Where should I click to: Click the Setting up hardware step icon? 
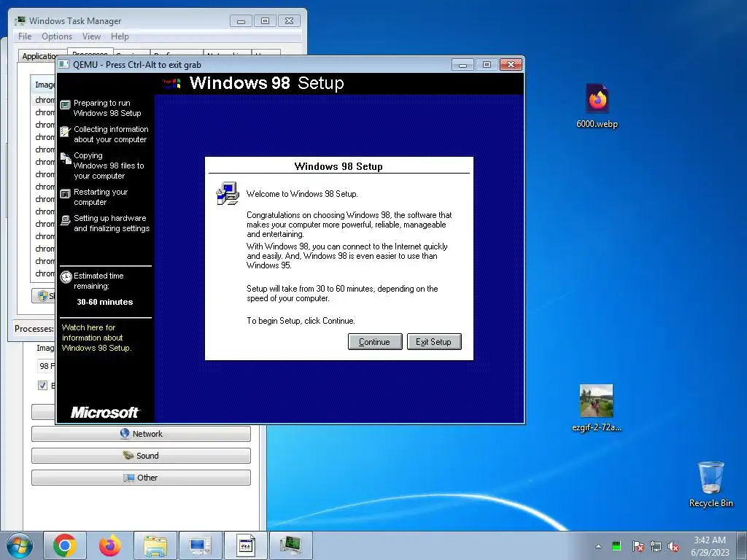click(65, 220)
